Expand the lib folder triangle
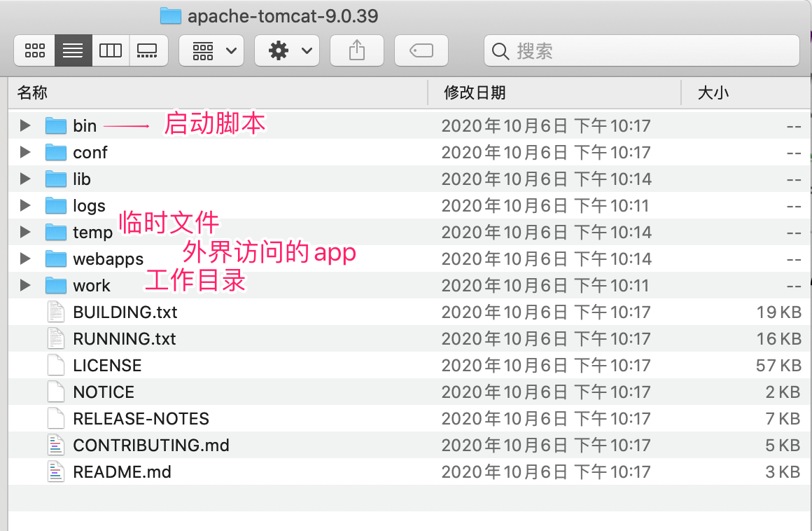Viewport: 812px width, 531px height. [x=25, y=179]
